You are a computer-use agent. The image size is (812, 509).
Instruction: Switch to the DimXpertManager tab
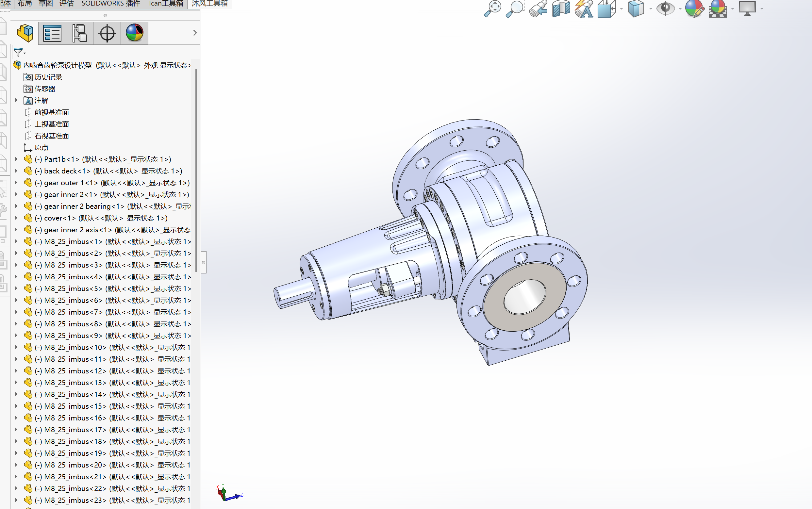(107, 33)
